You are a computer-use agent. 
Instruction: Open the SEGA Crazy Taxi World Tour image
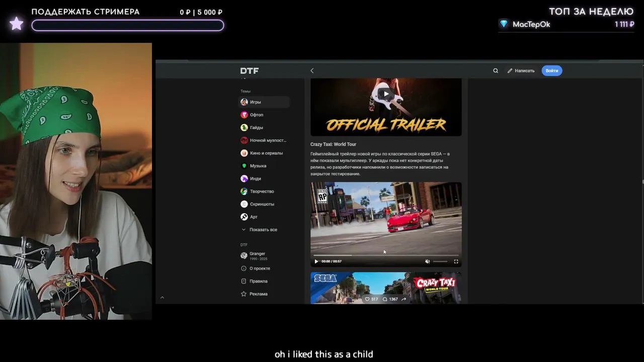click(x=386, y=288)
